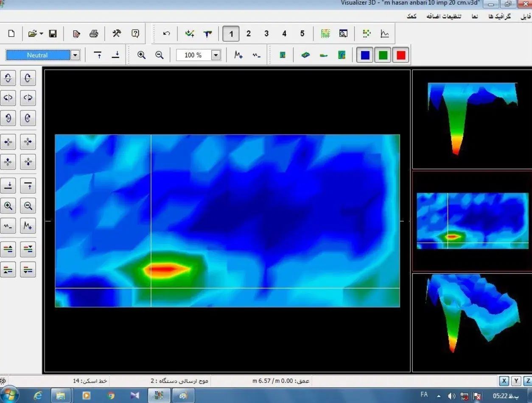Open the گرافیک ها menu
The height and width of the screenshot is (403, 532).
click(x=500, y=17)
